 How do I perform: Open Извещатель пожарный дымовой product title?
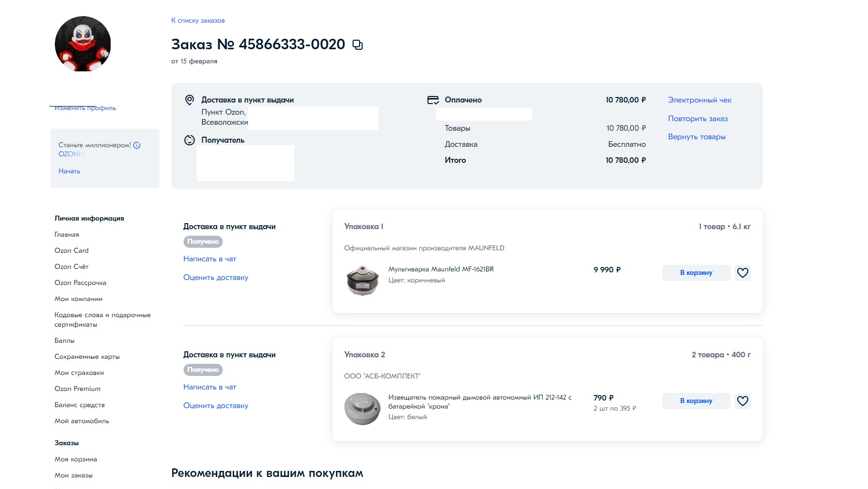pyautogui.click(x=480, y=402)
